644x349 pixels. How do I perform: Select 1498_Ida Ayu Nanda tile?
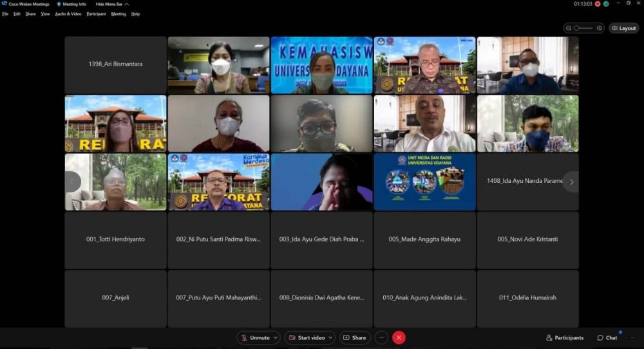(x=528, y=182)
